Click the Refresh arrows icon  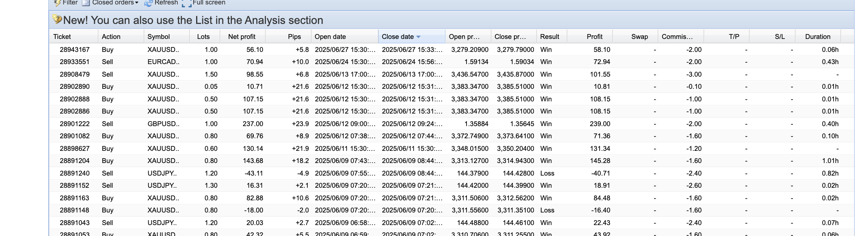148,3
